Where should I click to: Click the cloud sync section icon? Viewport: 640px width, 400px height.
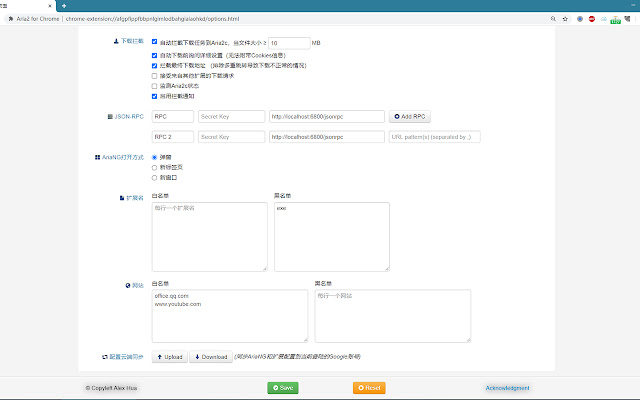pos(105,357)
